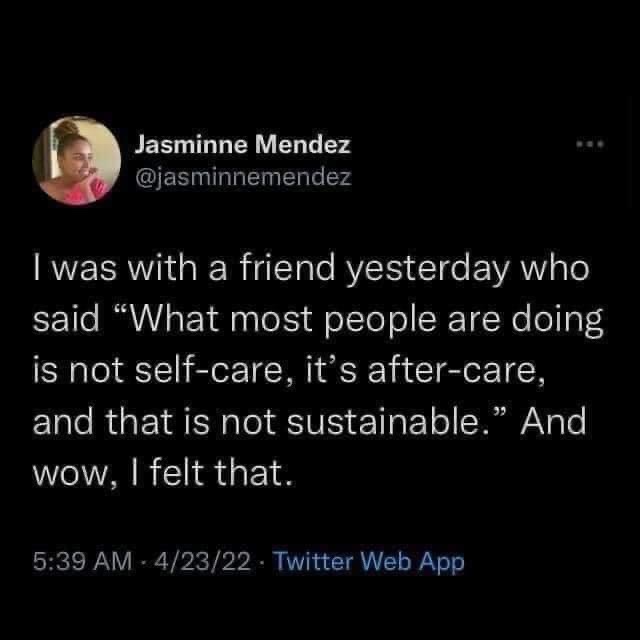Open the Twitter Web App source link
The height and width of the screenshot is (640, 640).
(369, 562)
